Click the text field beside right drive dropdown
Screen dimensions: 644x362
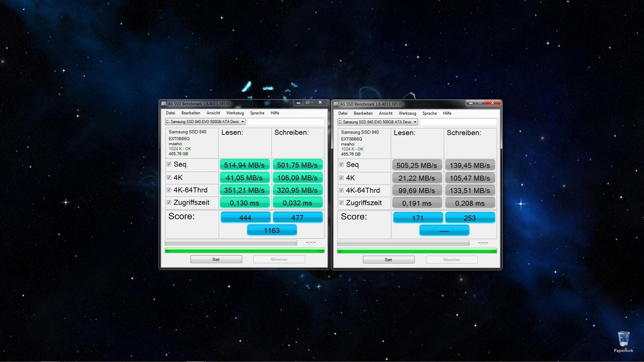point(458,122)
